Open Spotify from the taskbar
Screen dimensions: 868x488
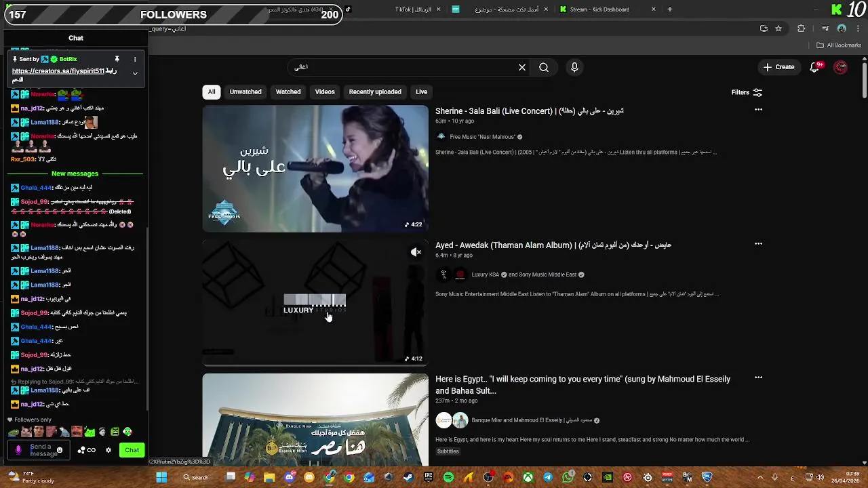point(448,477)
